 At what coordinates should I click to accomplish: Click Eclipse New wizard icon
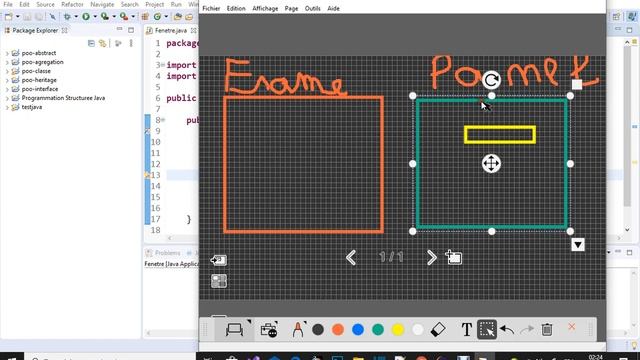pos(8,16)
